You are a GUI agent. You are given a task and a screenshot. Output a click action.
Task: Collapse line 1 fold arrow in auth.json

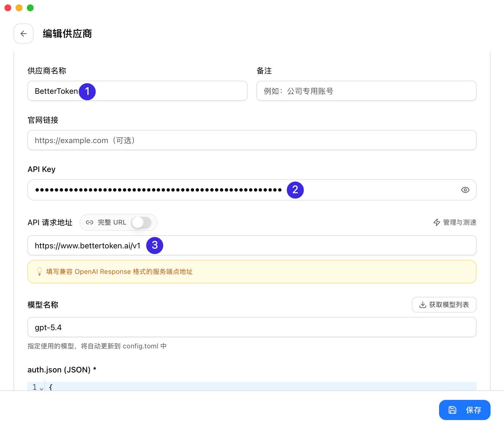[x=41, y=388]
